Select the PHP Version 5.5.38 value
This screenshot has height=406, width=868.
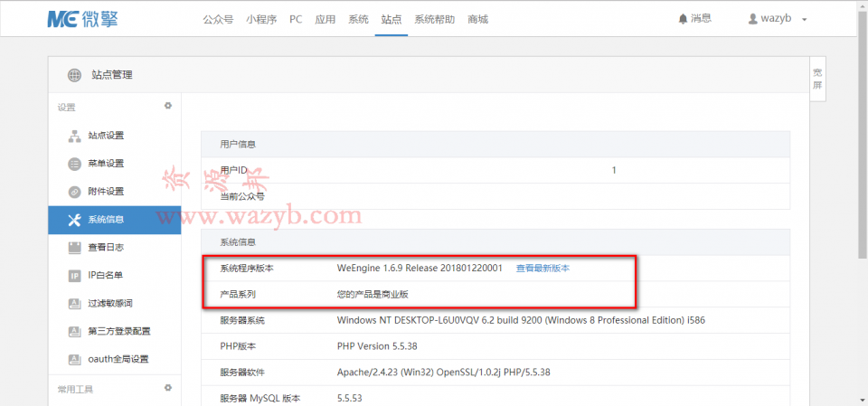point(377,346)
